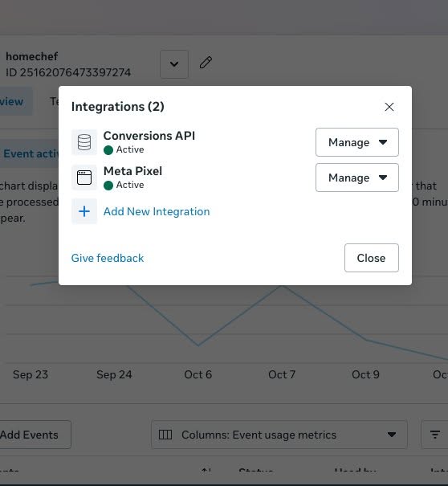Select the Event activity tab

tap(30, 153)
